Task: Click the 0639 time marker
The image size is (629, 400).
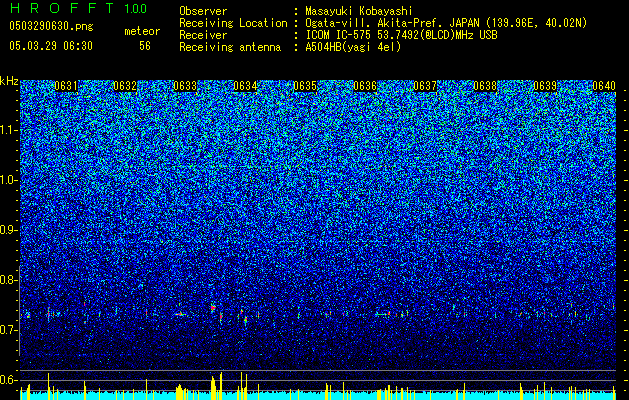Action: 546,86
